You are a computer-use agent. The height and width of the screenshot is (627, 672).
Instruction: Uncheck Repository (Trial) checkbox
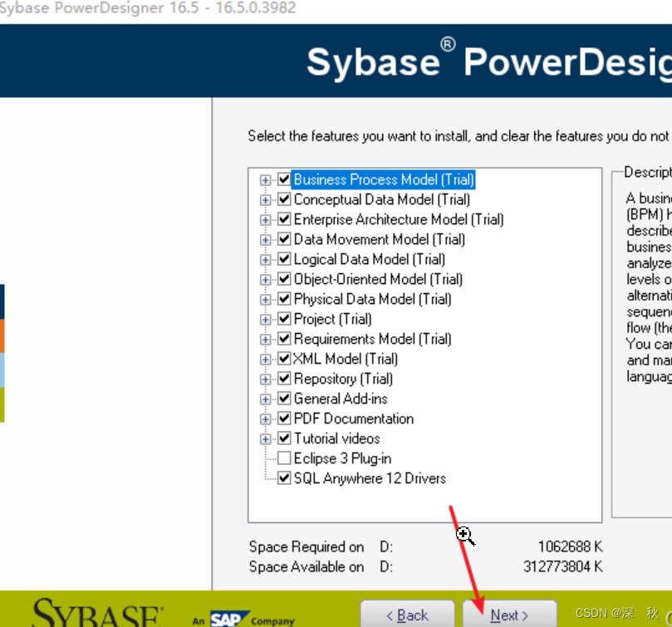coord(284,379)
